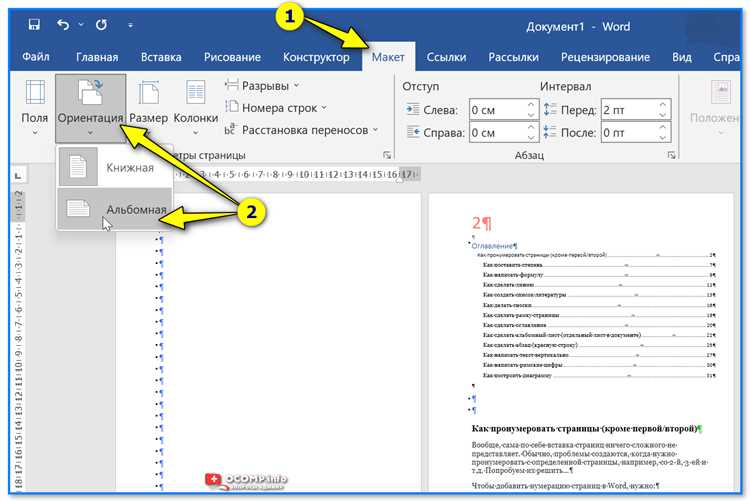Switch to the Вид tab
750x502 pixels.
[x=682, y=57]
